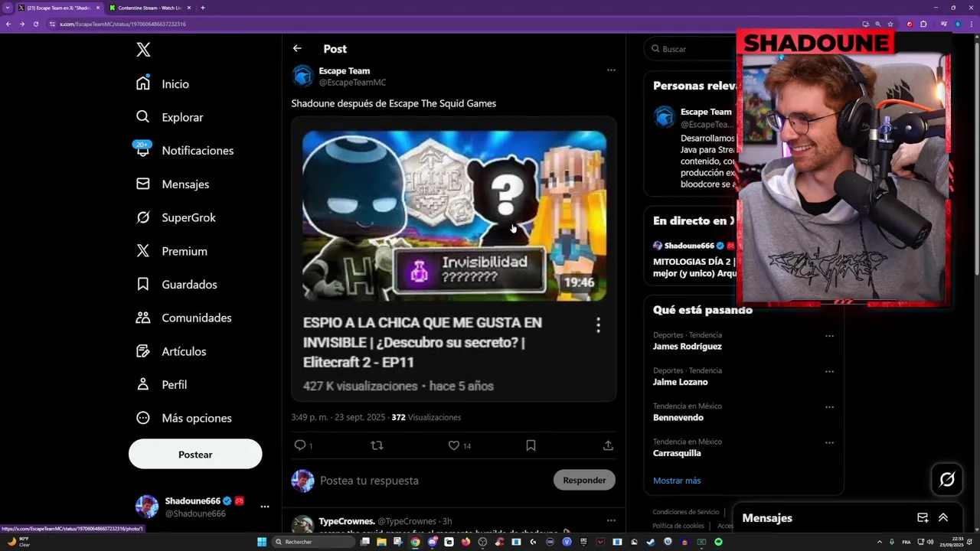Open File Explorer from the taskbar
This screenshot has height=551, width=980.
point(381,542)
